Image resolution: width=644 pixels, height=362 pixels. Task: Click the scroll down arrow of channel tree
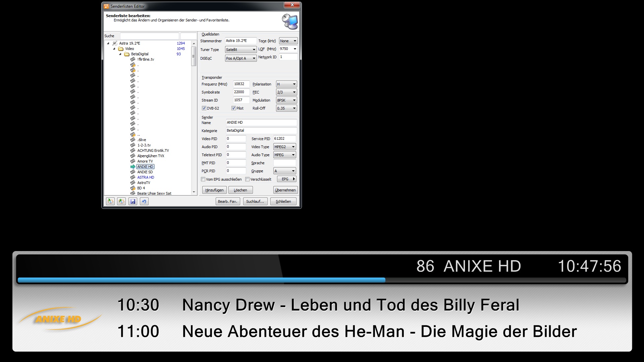194,192
